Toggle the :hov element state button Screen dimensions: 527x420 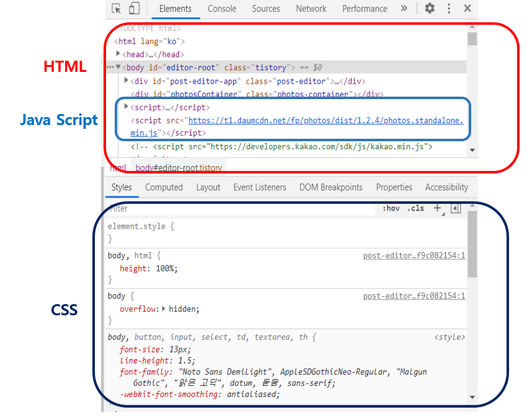tap(391, 209)
